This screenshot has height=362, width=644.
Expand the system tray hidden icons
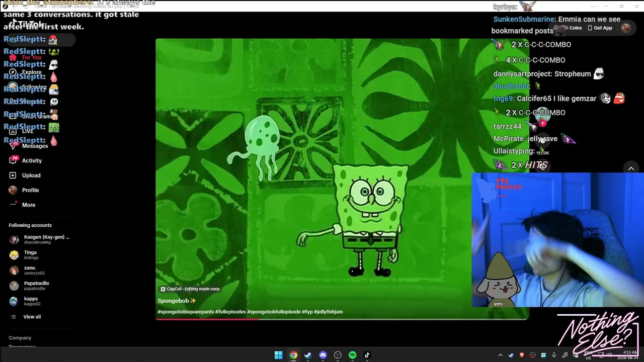click(500, 355)
